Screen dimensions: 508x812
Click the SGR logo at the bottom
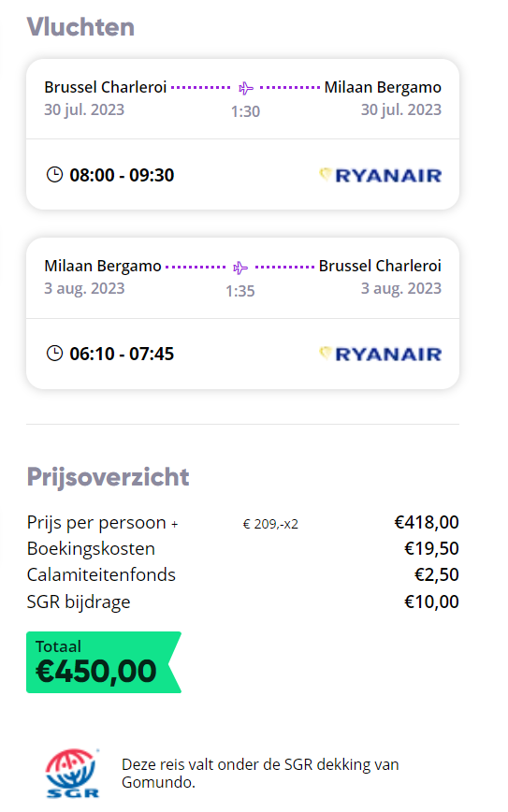(x=72, y=773)
